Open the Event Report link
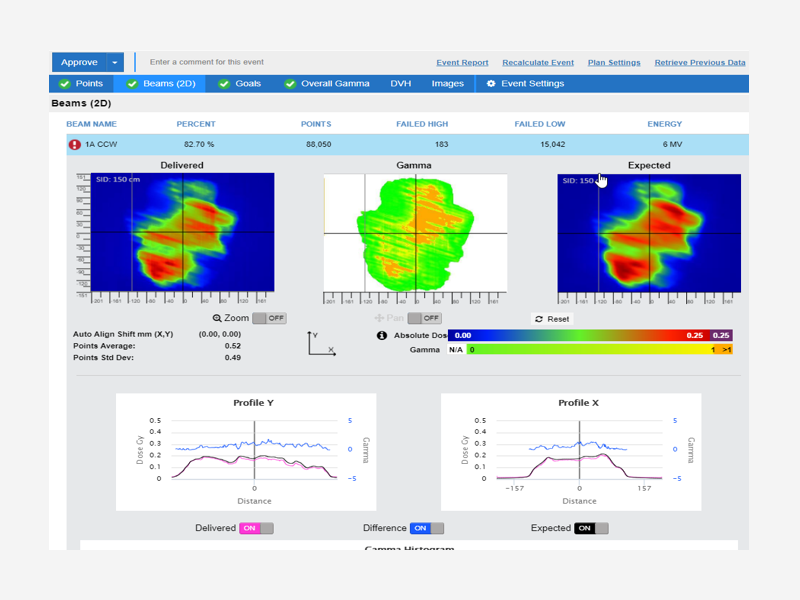This screenshot has height=600, width=800. point(462,62)
